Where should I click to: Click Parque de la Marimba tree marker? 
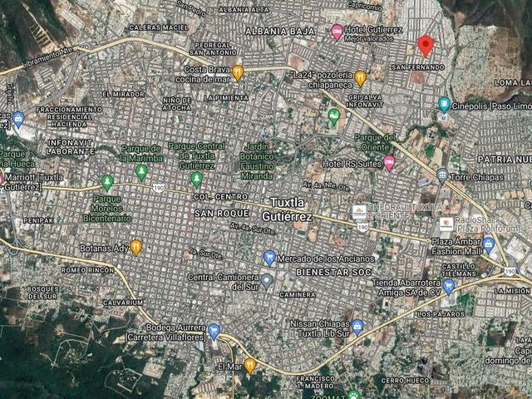pyautogui.click(x=141, y=172)
